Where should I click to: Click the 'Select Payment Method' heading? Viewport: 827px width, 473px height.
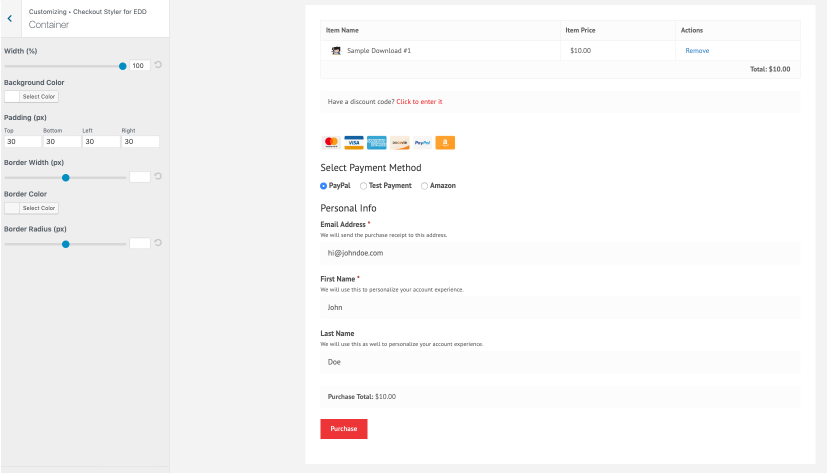point(371,168)
